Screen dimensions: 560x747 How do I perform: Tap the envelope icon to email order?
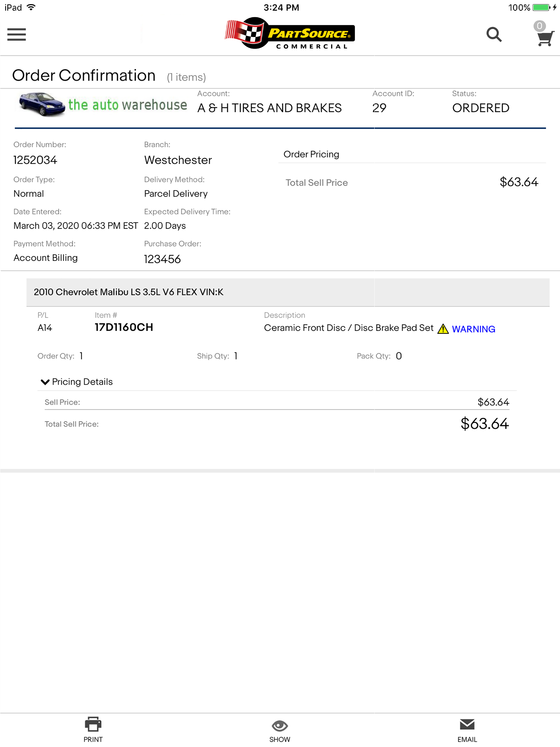click(x=467, y=724)
